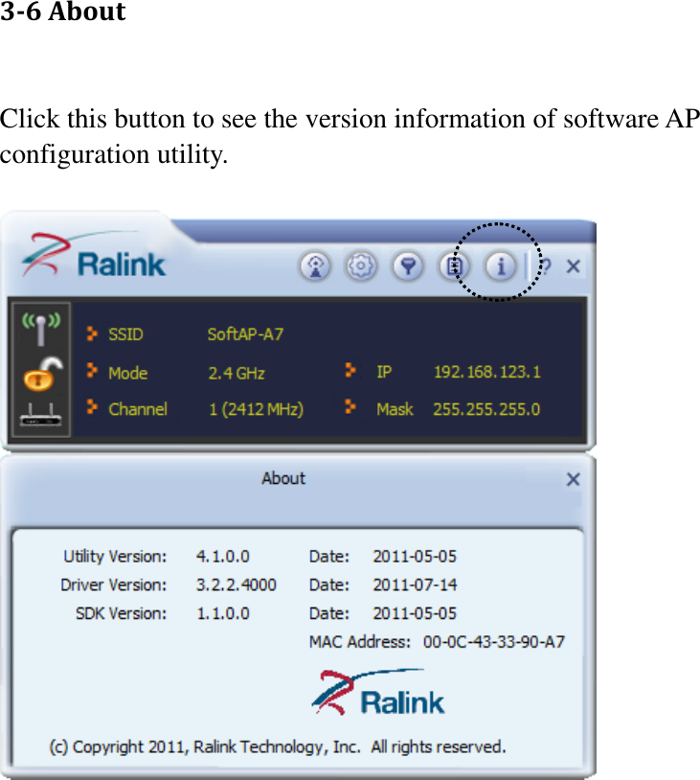This screenshot has height=780, width=700.
Task: Select Driver Version value 3.2.2.4000
Action: click(237, 585)
